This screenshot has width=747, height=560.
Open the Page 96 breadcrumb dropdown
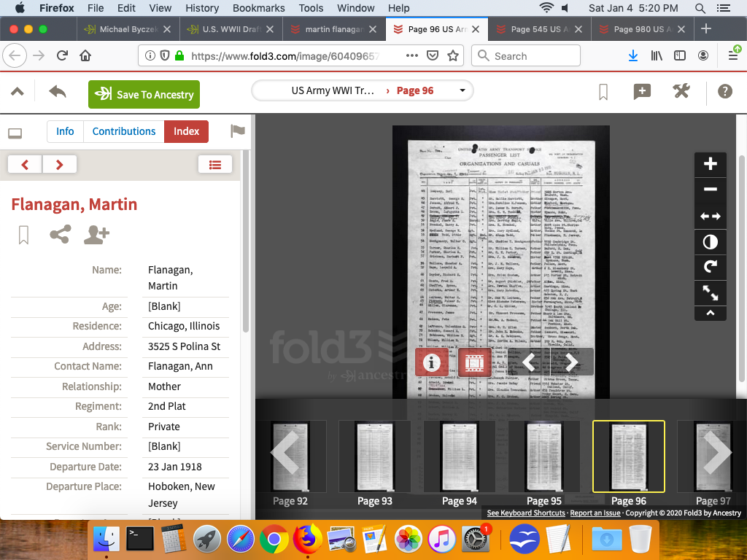pos(462,91)
